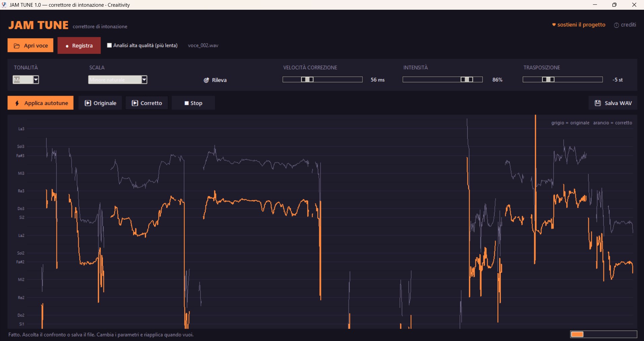This screenshot has height=341, width=644.
Task: Open the crediti link
Action: pyautogui.click(x=625, y=25)
